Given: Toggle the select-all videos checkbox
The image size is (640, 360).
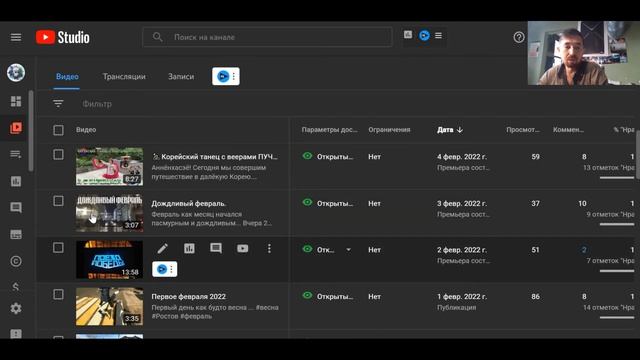Looking at the screenshot, I should point(58,130).
